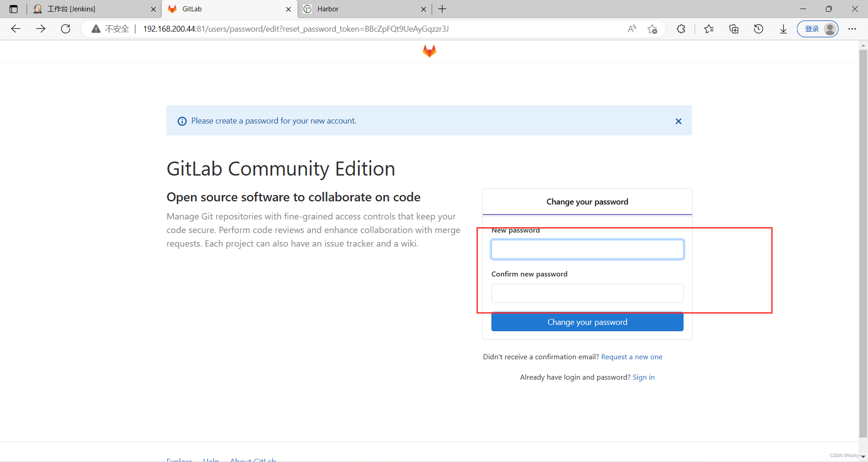Screen dimensions: 868x462
Task: Minimize the browser window
Action: [803, 9]
